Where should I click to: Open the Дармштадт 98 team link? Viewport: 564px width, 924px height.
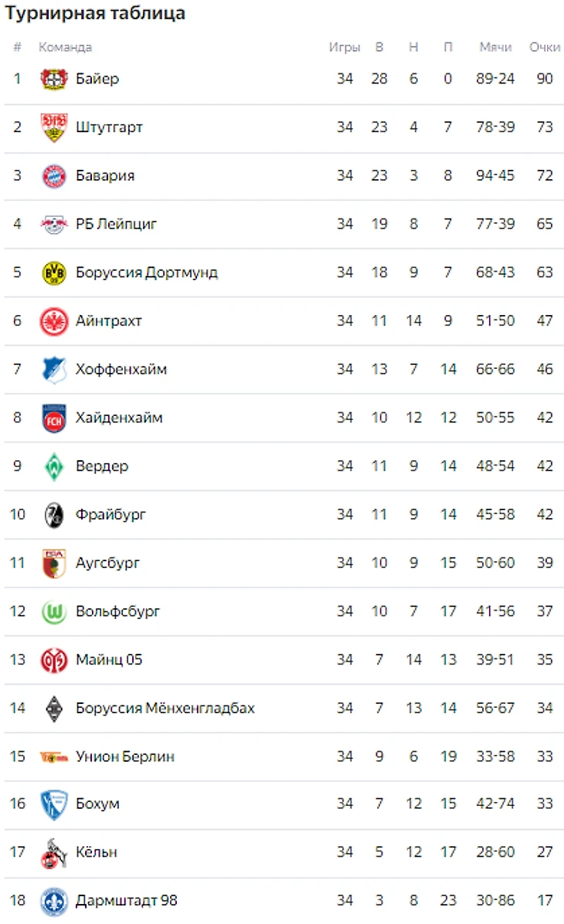click(127, 901)
